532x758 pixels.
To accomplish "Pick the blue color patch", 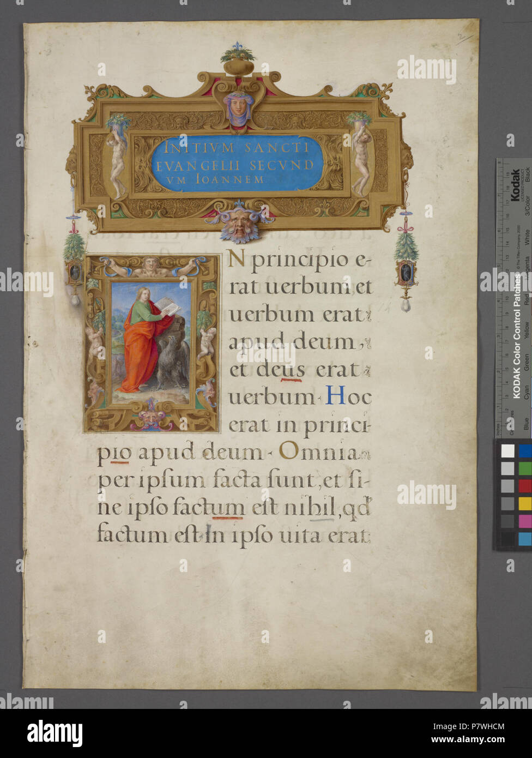I will coord(525,450).
